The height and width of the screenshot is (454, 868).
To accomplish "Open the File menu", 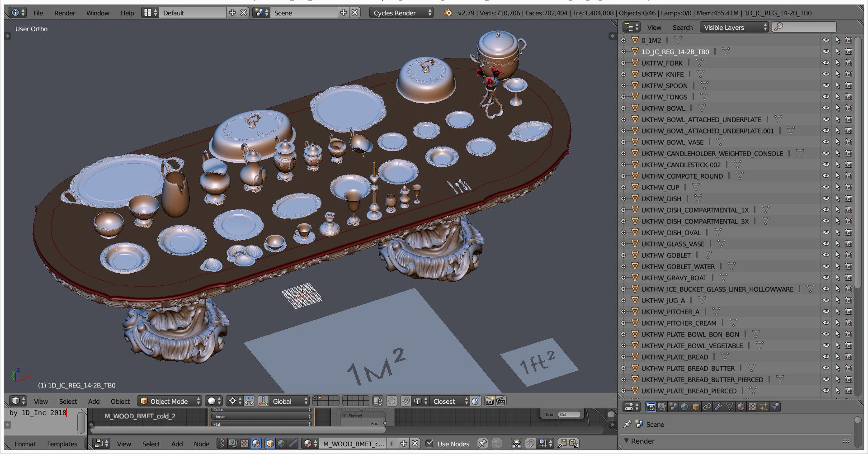I will coord(38,13).
